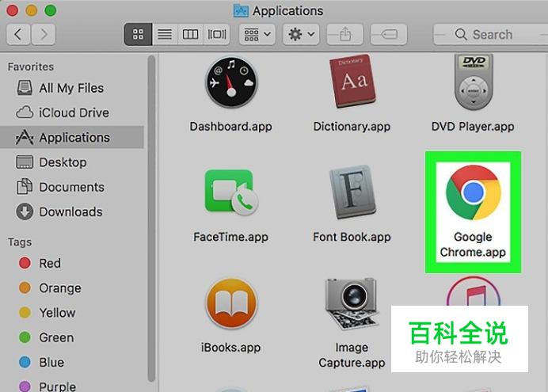Switch to column view
The height and width of the screenshot is (392, 548).
click(x=191, y=34)
